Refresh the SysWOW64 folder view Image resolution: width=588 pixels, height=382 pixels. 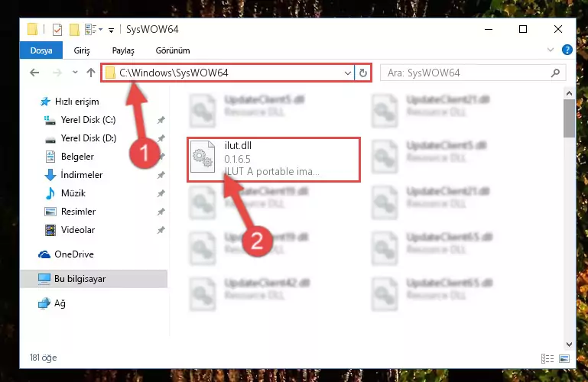click(x=362, y=73)
